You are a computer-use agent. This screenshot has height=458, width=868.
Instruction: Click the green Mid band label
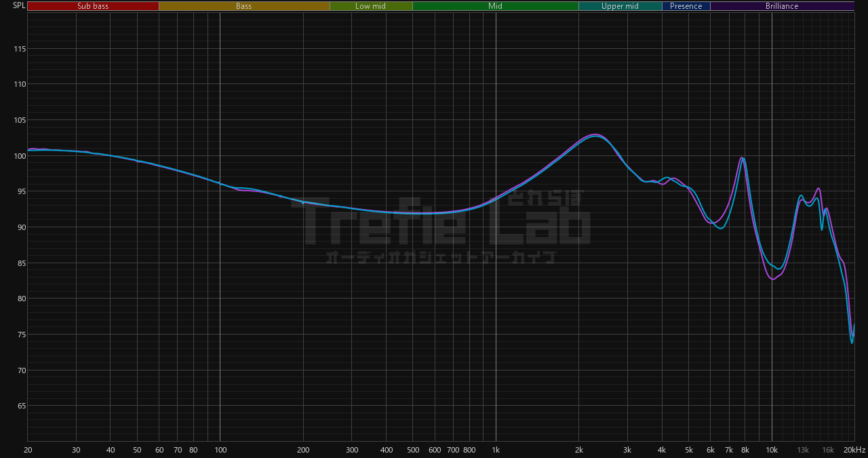point(496,6)
